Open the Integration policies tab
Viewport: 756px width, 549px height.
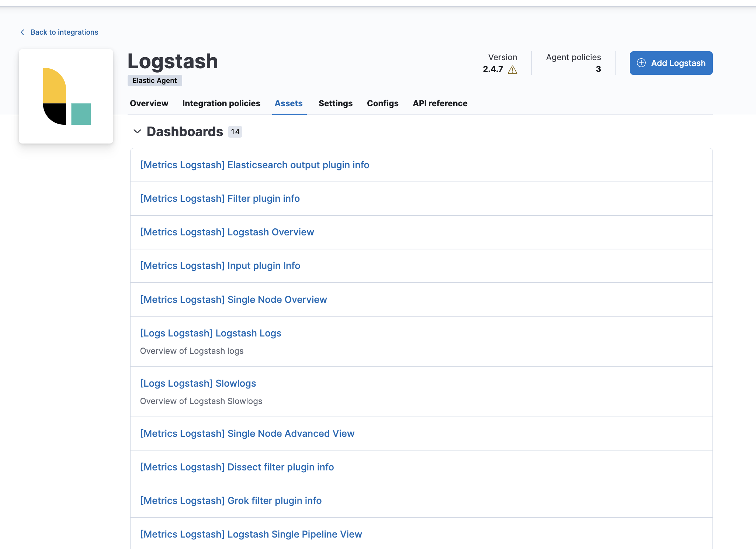click(221, 103)
